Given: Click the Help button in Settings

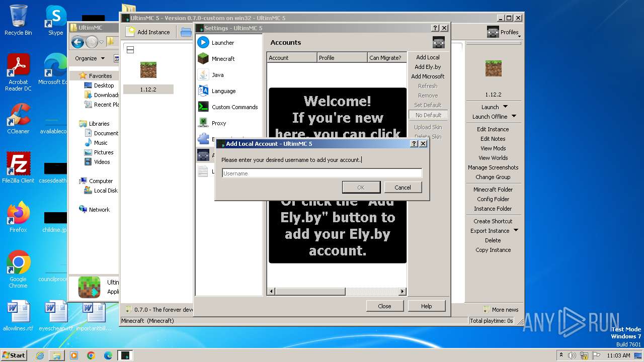Looking at the screenshot, I should point(427,306).
